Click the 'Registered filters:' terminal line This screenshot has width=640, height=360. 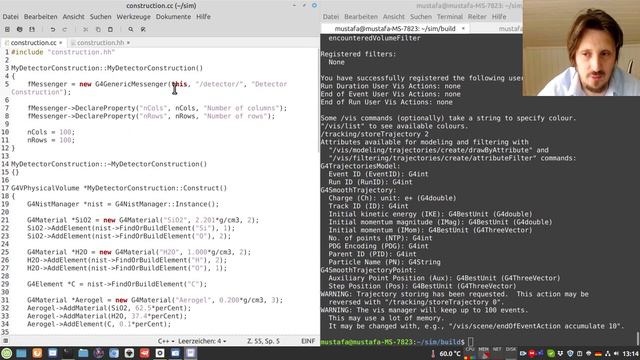coord(358,54)
